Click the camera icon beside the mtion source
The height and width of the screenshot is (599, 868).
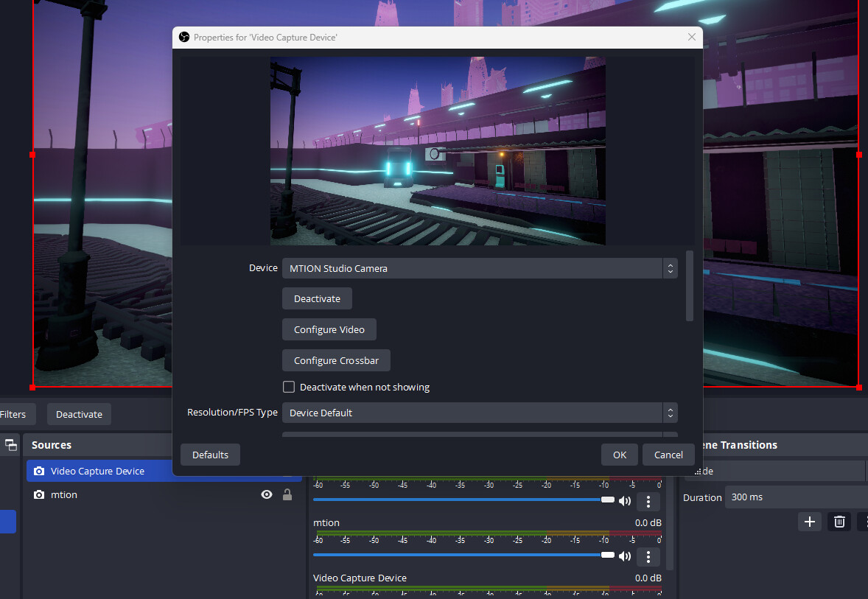(x=40, y=494)
